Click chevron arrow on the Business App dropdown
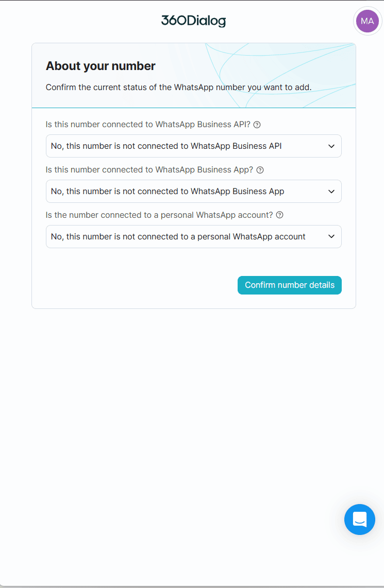The image size is (384, 588). [331, 192]
